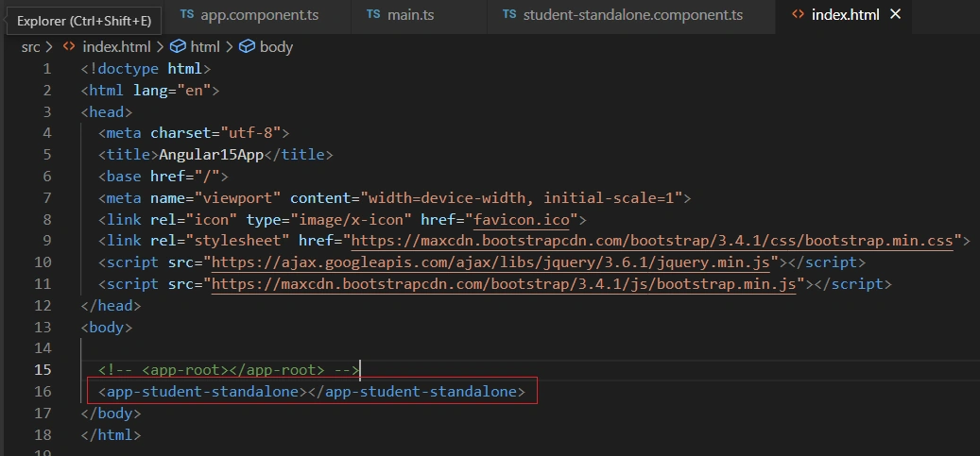
Task: Close the index.html tab
Action: pyautogui.click(x=895, y=14)
